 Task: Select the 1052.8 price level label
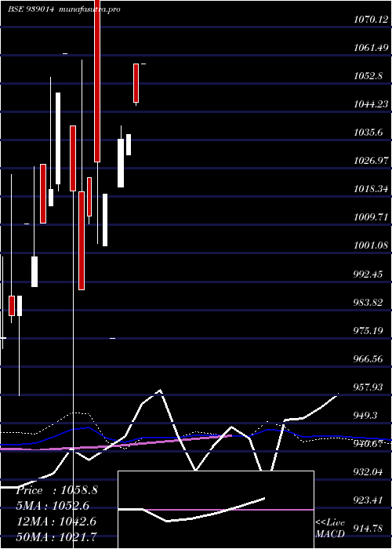click(x=368, y=76)
